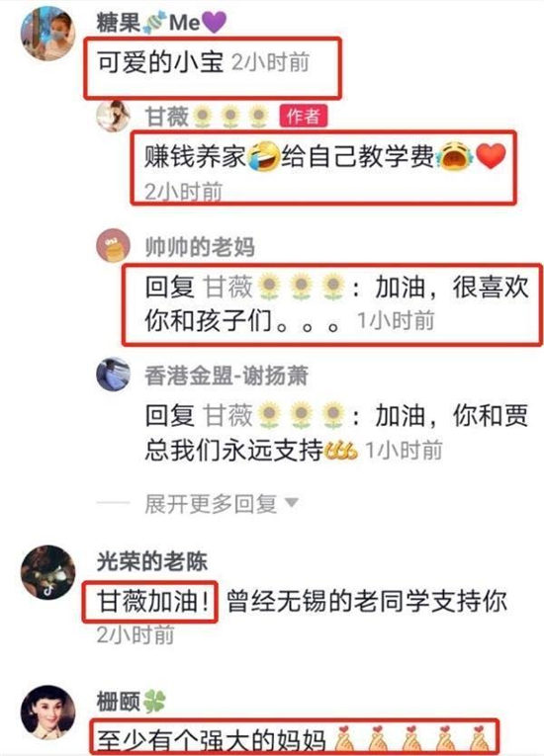Tap 栅颐 profile avatar

(x=47, y=713)
